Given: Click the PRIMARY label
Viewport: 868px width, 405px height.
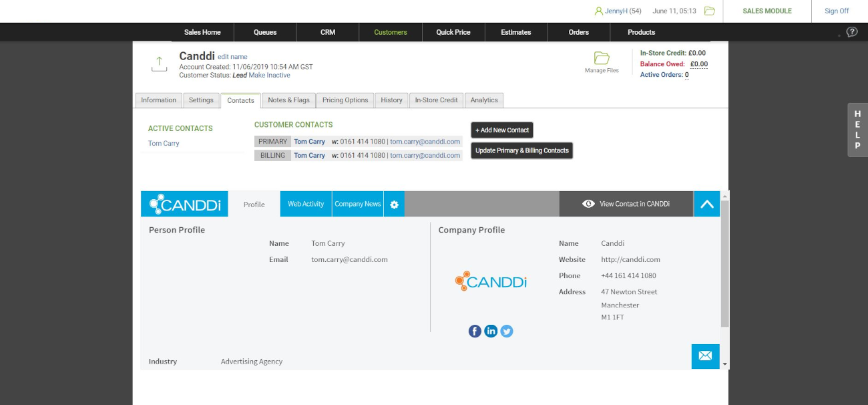Looking at the screenshot, I should pyautogui.click(x=272, y=142).
